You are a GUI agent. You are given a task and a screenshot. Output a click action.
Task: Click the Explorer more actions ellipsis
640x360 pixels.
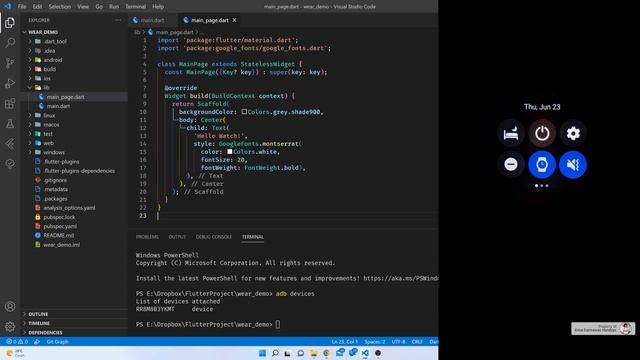coord(118,20)
